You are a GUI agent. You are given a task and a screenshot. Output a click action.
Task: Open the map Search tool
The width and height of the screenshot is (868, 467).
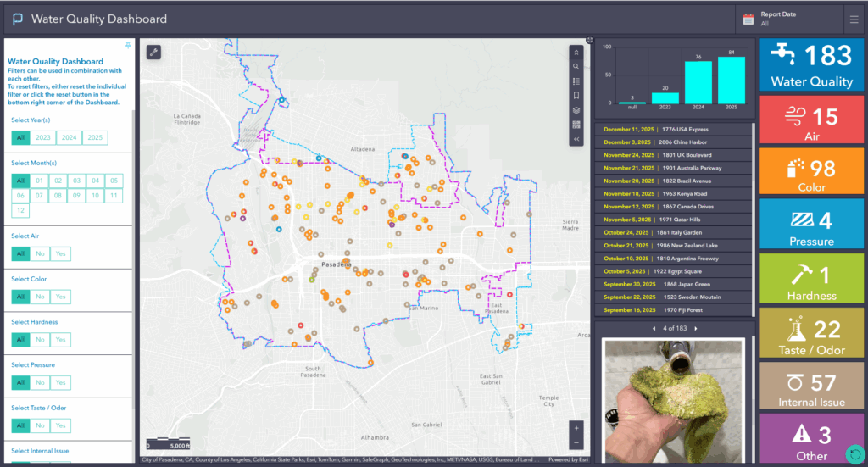point(576,67)
